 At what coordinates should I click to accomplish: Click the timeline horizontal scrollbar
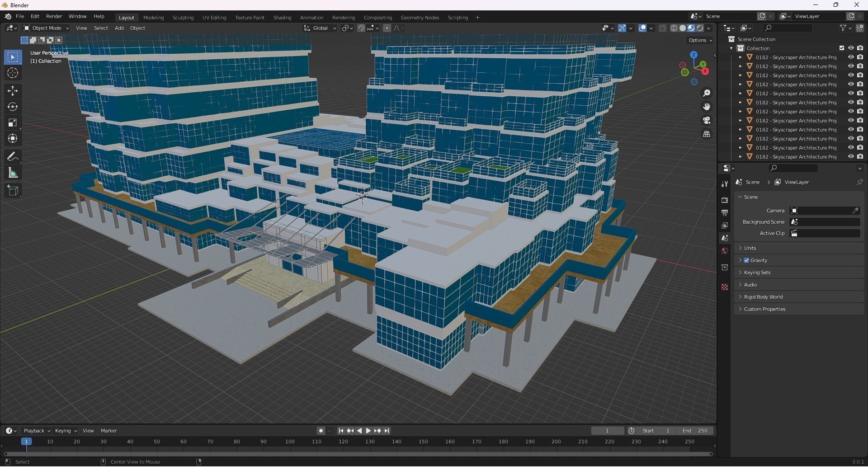358,454
